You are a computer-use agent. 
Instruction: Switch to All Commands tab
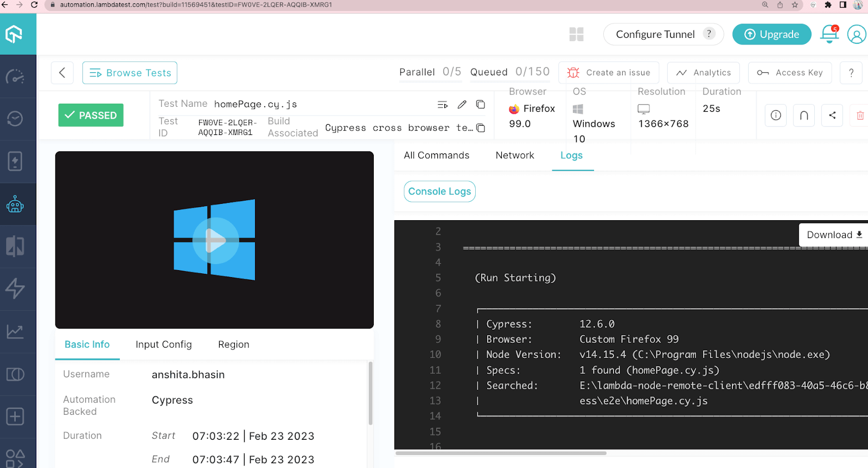coord(437,155)
